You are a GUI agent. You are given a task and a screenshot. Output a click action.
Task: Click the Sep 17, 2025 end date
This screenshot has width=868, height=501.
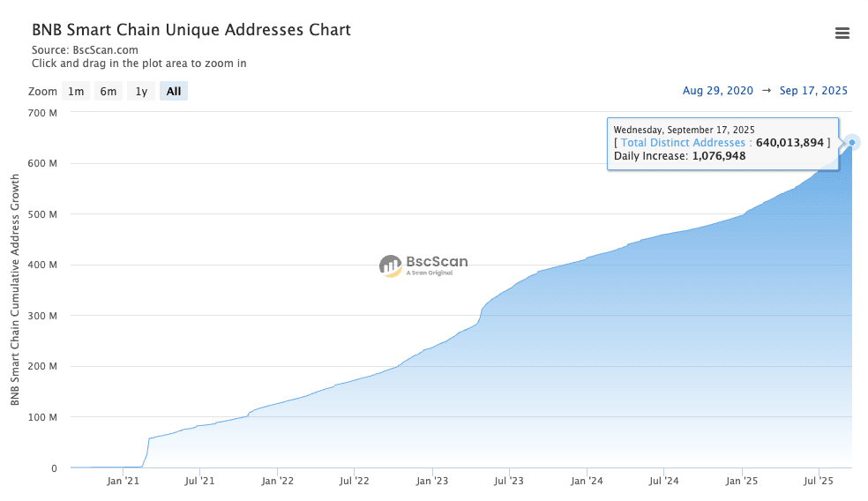pyautogui.click(x=813, y=91)
